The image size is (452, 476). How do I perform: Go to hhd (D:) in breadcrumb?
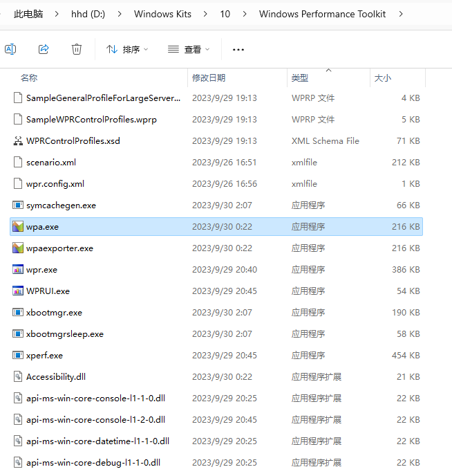click(88, 14)
